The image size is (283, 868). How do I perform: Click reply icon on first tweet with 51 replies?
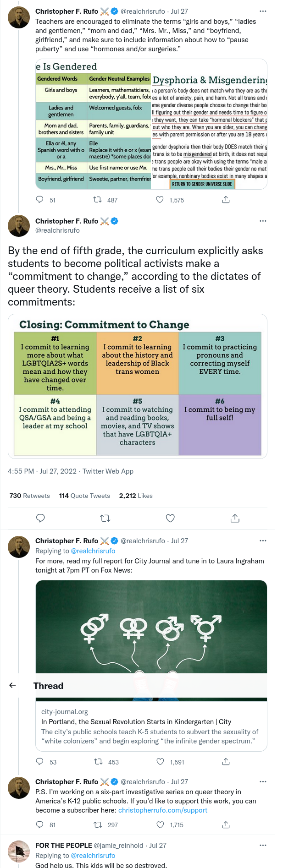click(40, 200)
